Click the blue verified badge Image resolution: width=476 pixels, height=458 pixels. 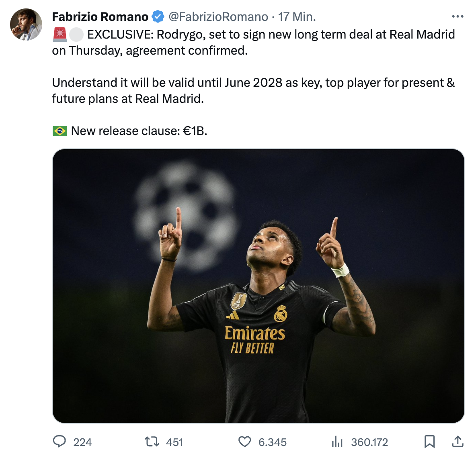pyautogui.click(x=158, y=16)
